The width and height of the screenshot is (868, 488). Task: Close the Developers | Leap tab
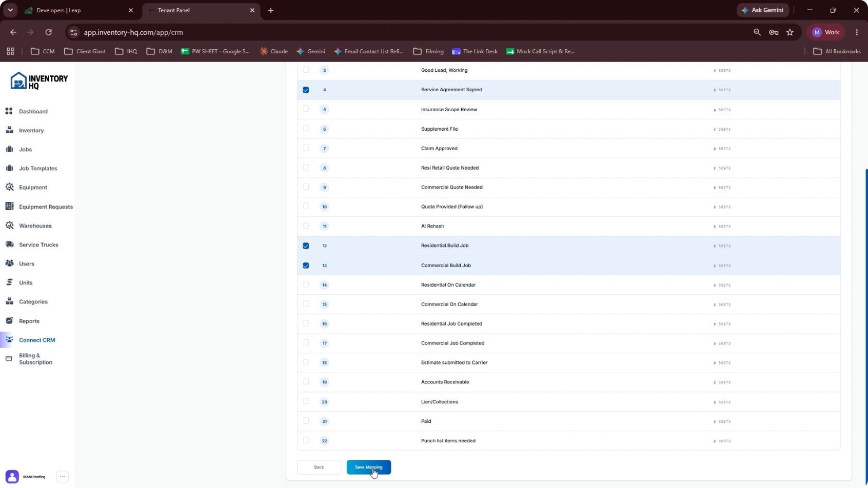[131, 10]
